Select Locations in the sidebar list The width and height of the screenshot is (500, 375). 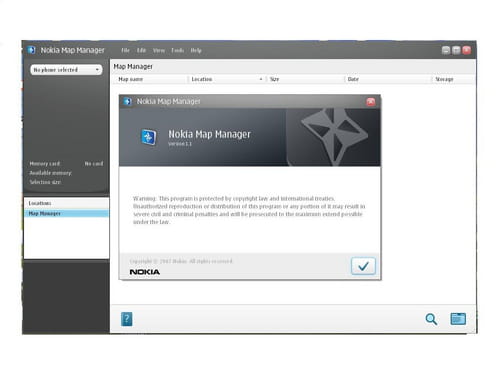(66, 203)
